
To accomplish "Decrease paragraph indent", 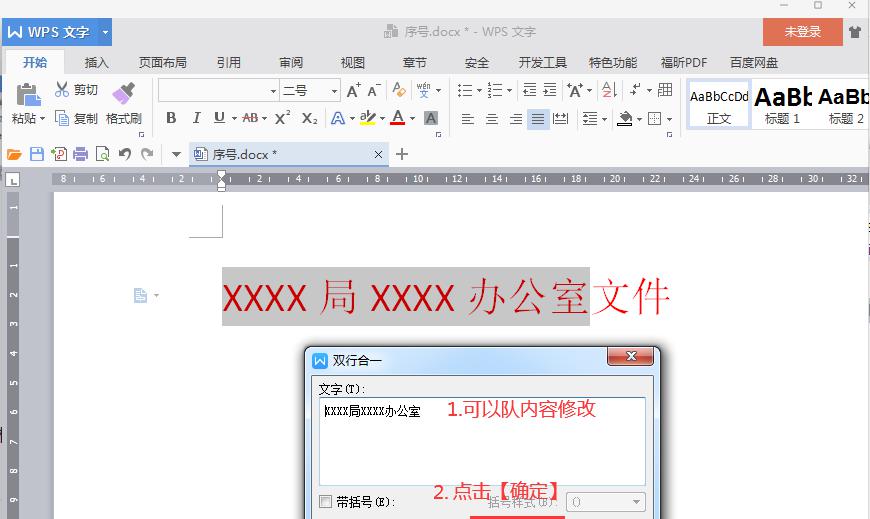I will coord(529,90).
